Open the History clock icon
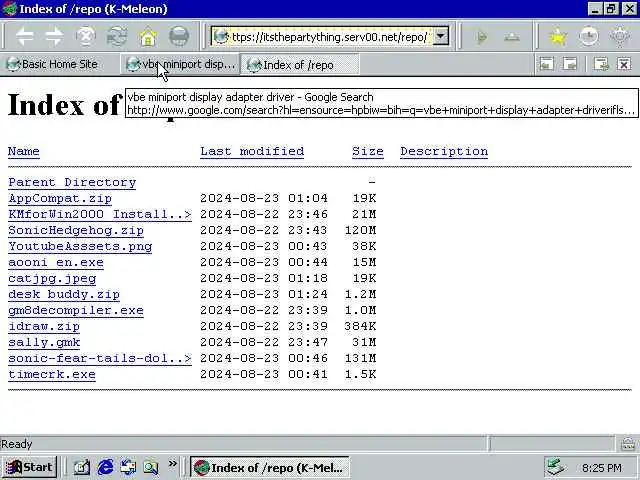The width and height of the screenshot is (640, 480). point(589,37)
